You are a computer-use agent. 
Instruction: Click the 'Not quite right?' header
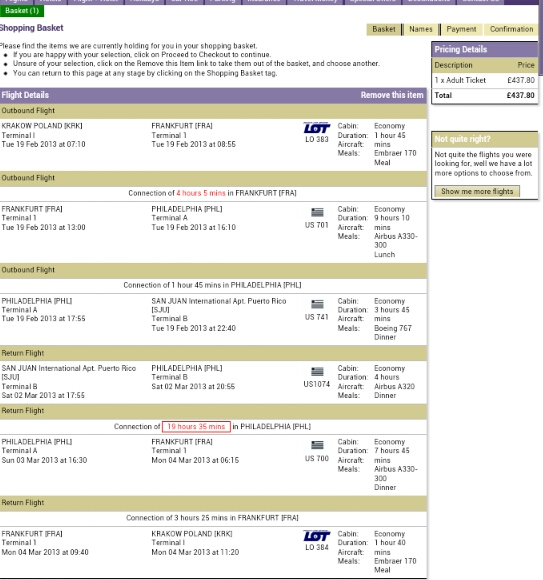485,139
